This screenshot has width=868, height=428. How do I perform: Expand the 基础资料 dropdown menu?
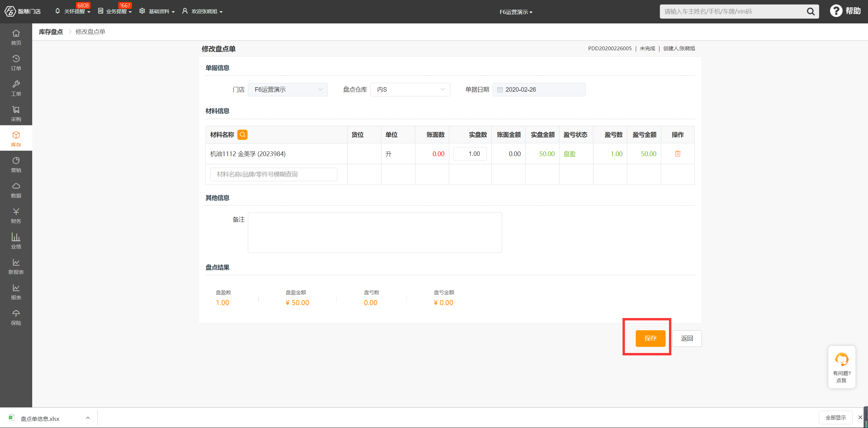(157, 12)
